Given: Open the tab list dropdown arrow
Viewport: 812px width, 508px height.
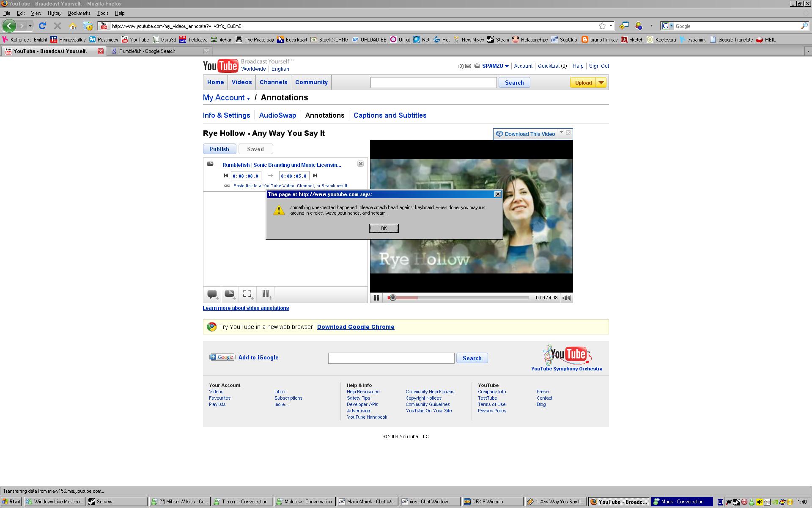Looking at the screenshot, I should (x=808, y=51).
